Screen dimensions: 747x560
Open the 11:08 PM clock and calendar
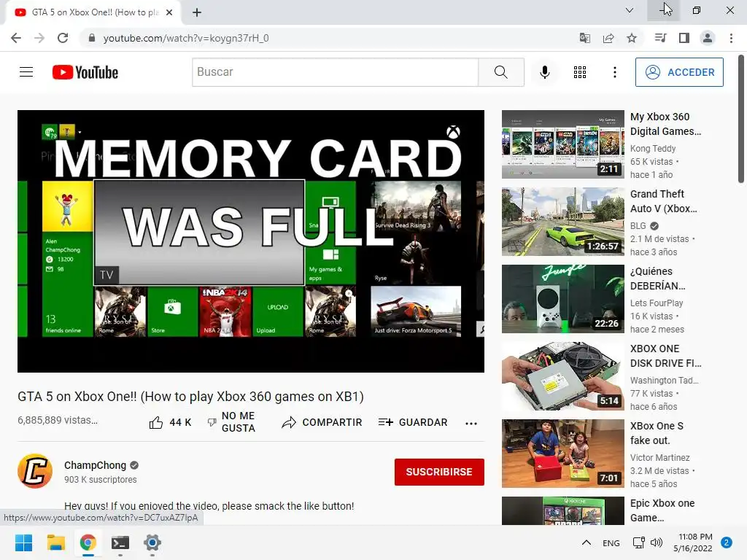pyautogui.click(x=693, y=542)
